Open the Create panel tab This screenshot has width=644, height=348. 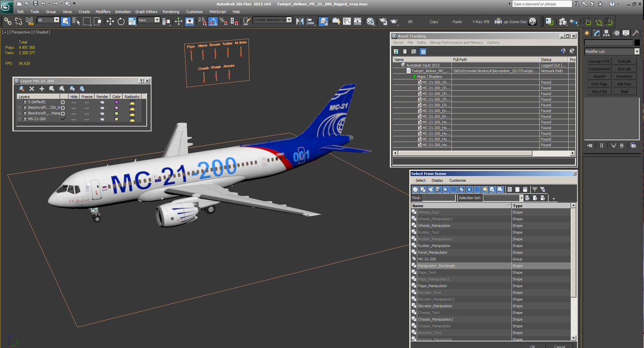(x=587, y=33)
